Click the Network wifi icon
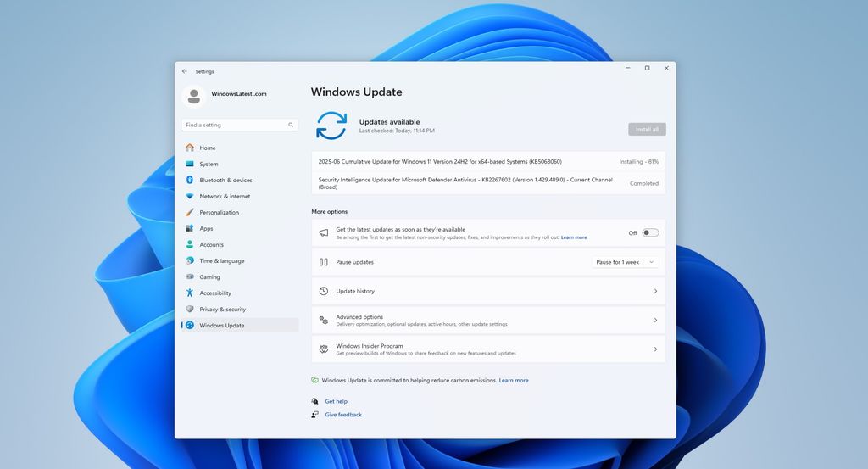The height and width of the screenshot is (469, 868). (x=190, y=196)
